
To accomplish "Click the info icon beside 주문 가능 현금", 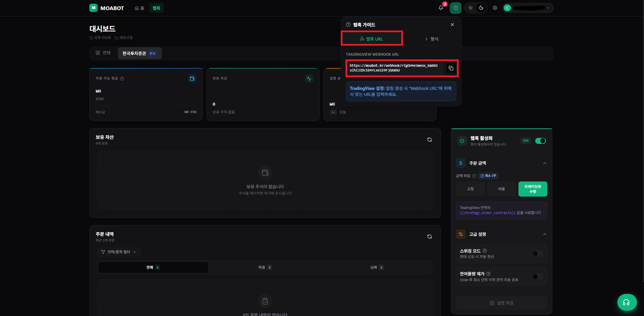I will tap(122, 78).
